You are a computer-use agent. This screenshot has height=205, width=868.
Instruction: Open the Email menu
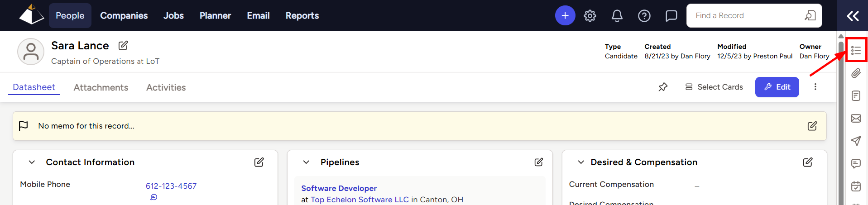pyautogui.click(x=258, y=15)
